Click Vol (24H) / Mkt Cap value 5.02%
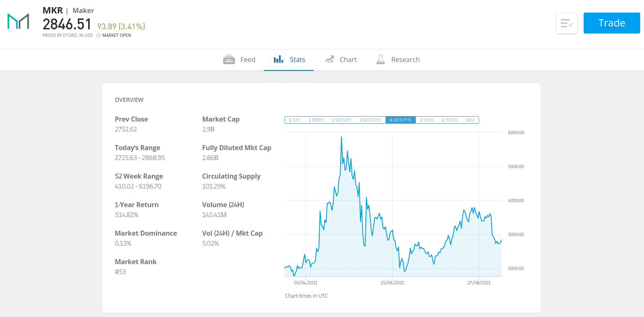 tap(211, 243)
